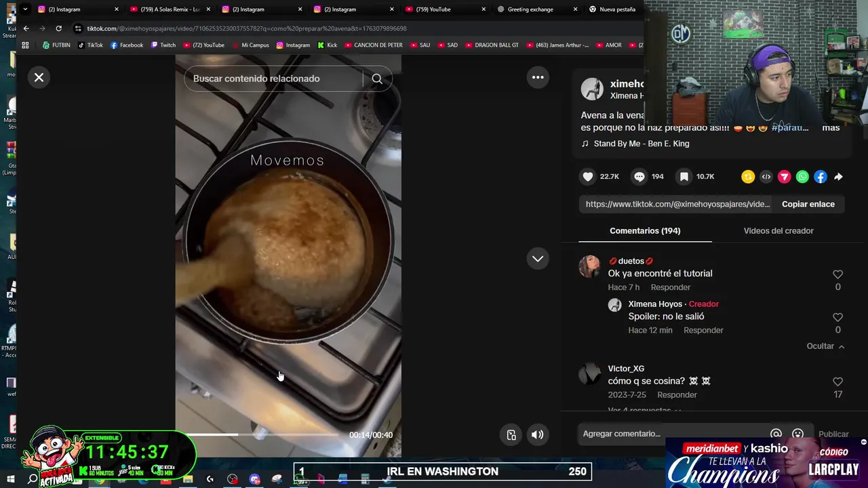Reply to Victor_XG's comment
The height and width of the screenshot is (488, 868).
pyautogui.click(x=677, y=395)
